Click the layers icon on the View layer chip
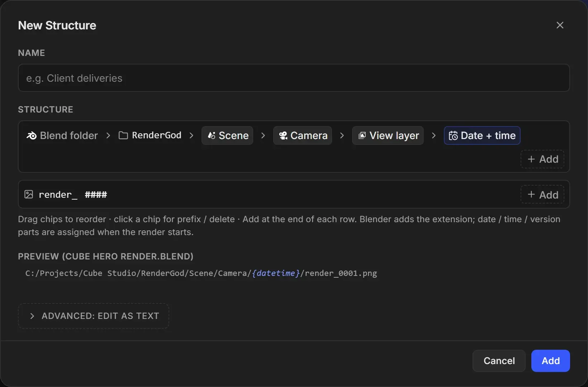Image resolution: width=588 pixels, height=387 pixels. pyautogui.click(x=362, y=135)
